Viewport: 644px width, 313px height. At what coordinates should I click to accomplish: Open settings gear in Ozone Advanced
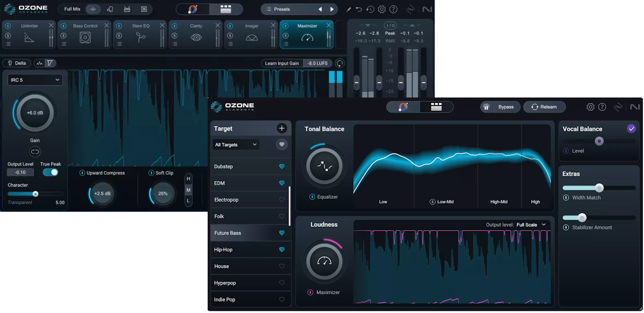click(x=381, y=9)
